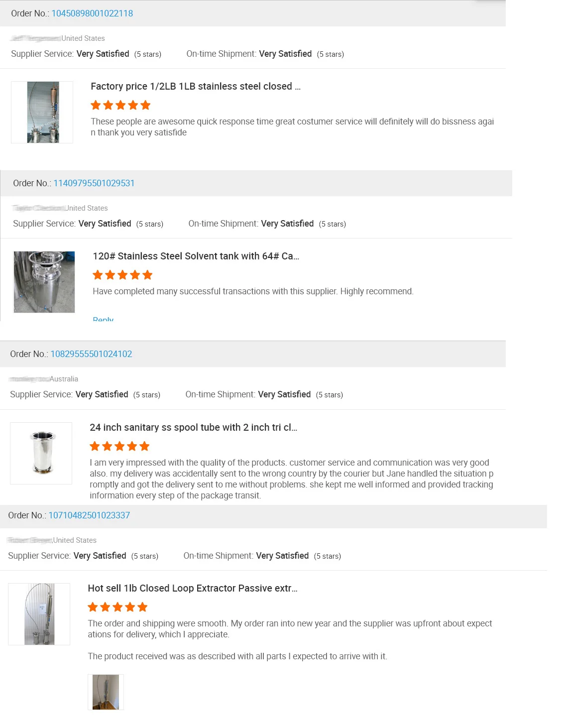Open order number 11409795501029531
Viewport: 565px width, 728px height.
[94, 183]
